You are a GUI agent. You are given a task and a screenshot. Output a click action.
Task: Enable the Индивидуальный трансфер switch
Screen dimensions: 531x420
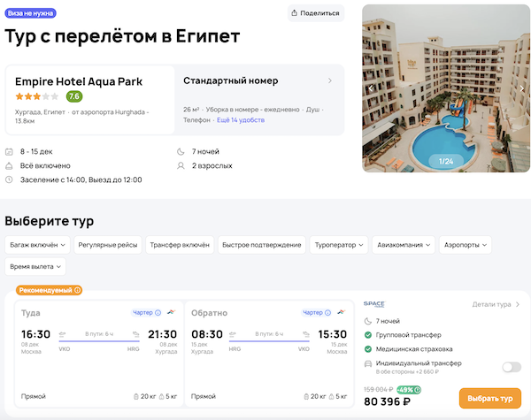[x=511, y=367]
